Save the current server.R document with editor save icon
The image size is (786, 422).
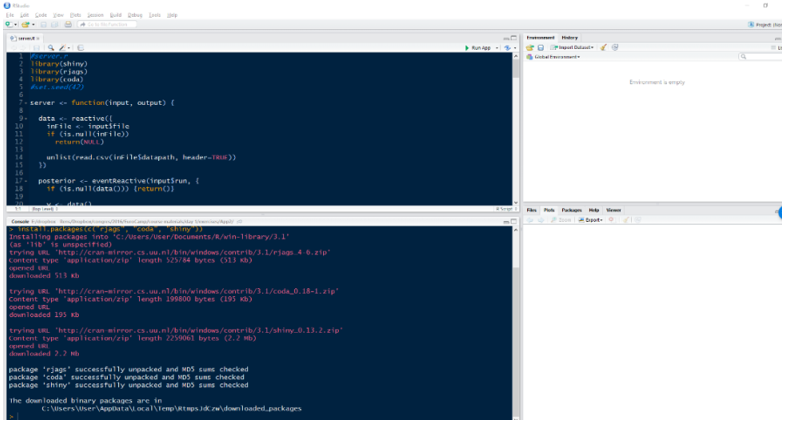pos(36,48)
